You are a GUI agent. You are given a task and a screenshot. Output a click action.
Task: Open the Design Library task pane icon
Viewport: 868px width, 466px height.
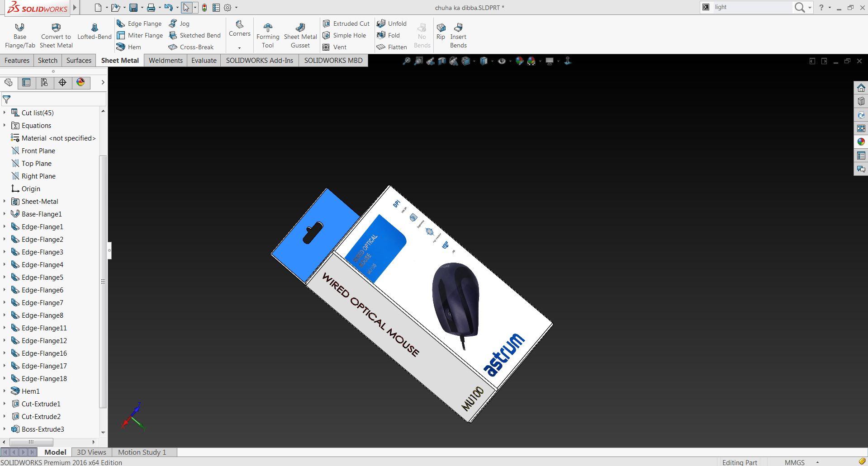861,101
